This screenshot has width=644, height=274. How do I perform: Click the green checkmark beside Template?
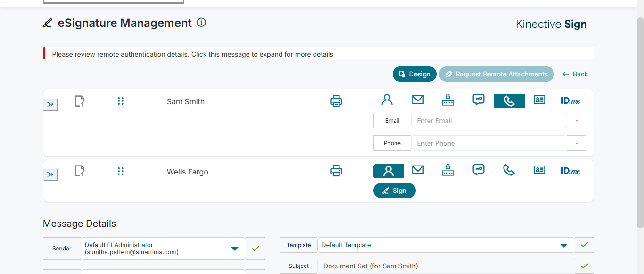point(585,245)
